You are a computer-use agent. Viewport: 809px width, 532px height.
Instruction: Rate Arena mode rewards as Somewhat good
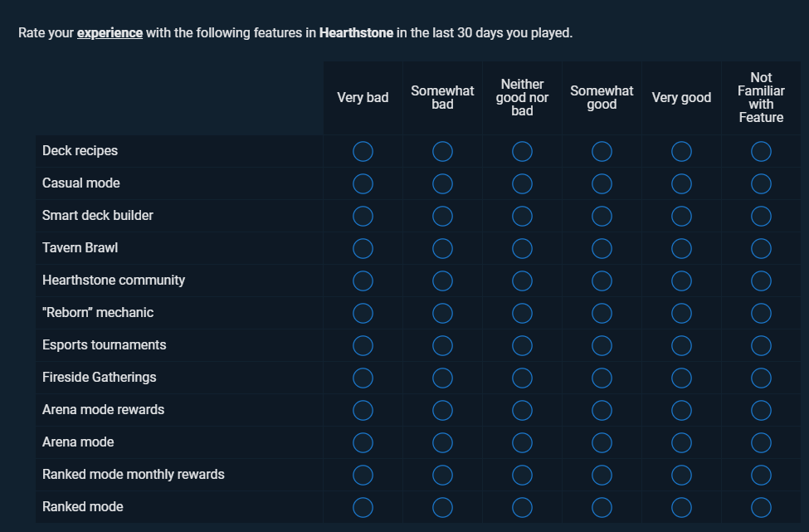tap(602, 411)
